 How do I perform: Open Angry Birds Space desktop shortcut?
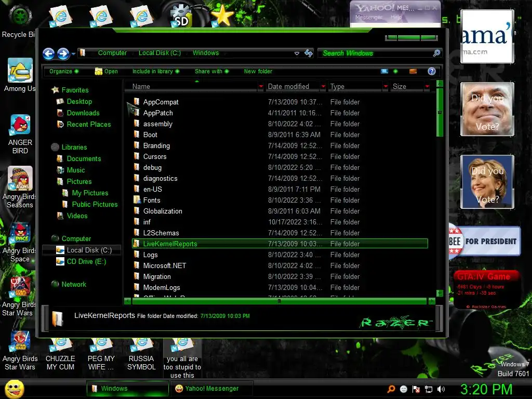click(19, 242)
